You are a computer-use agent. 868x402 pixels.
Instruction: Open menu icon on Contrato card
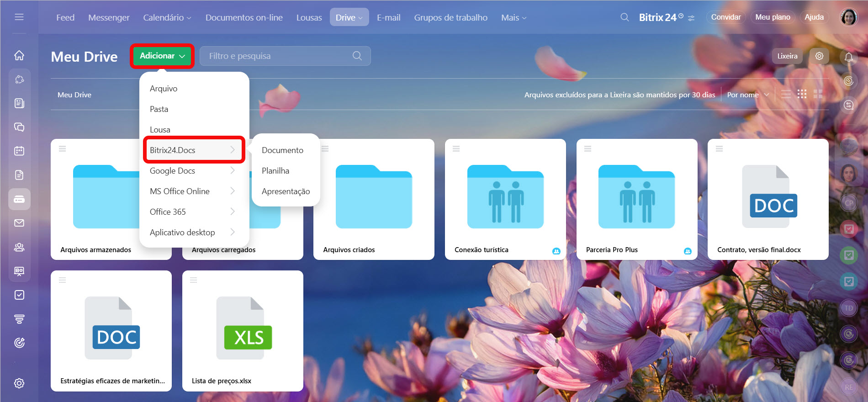click(x=719, y=149)
